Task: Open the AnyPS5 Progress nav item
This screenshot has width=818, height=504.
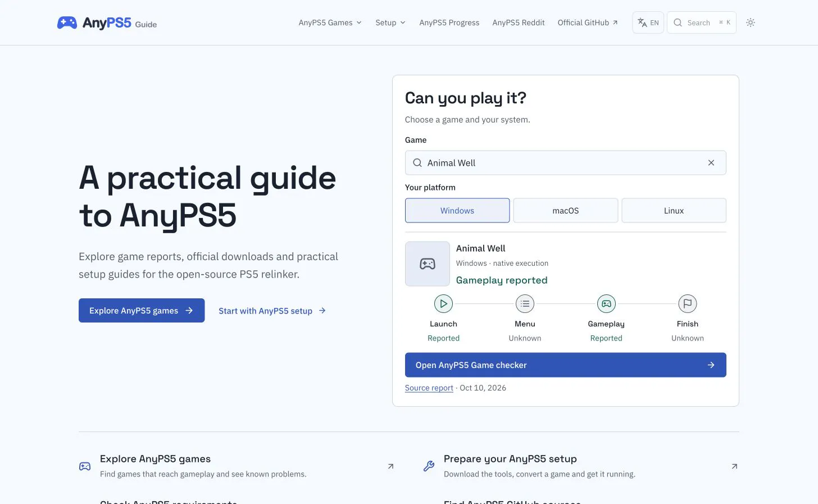Action: point(449,22)
